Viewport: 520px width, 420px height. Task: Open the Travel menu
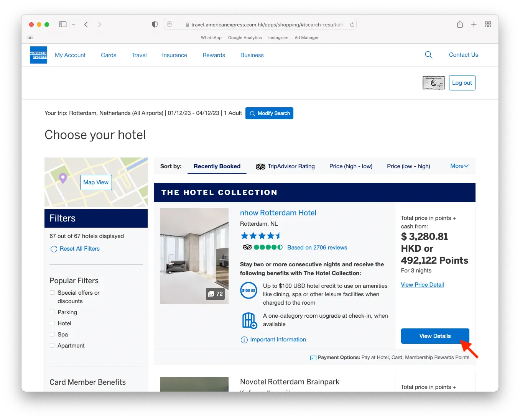coord(139,55)
